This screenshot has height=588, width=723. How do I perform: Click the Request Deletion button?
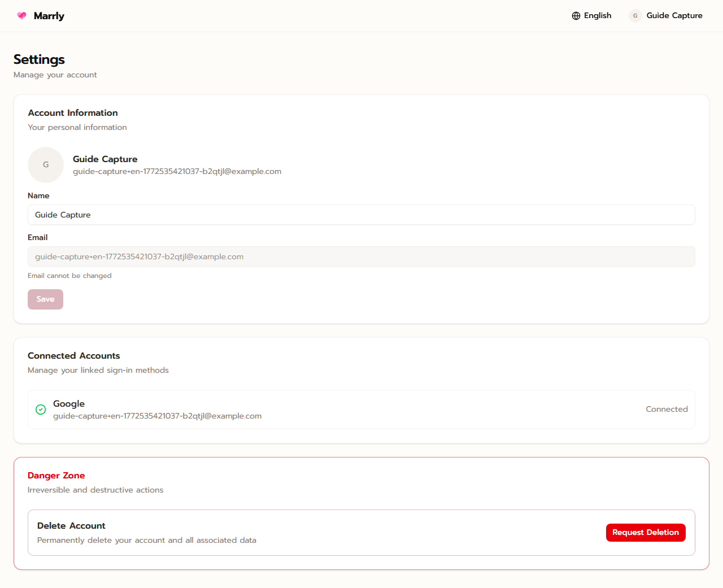tap(646, 532)
